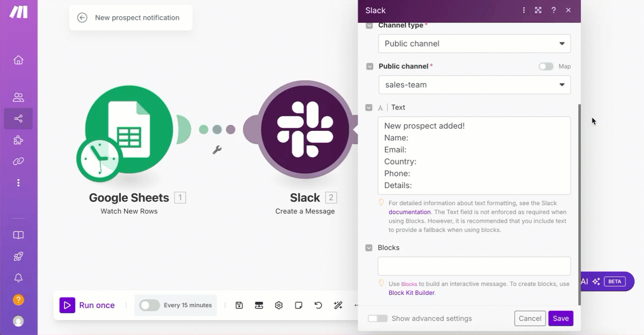Open the Channel type dropdown
Image resolution: width=644 pixels, height=335 pixels.
click(474, 44)
